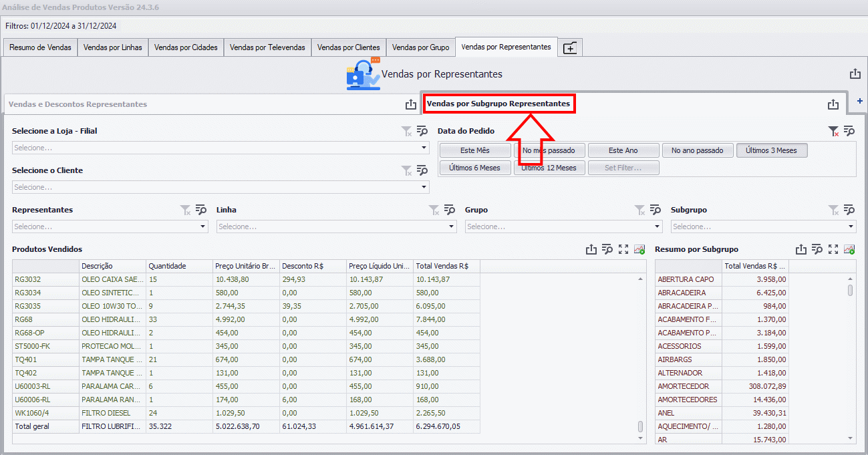Viewport: 868px width, 455px height.
Task: Toggle the Últimos 6 Meses date filter
Action: (x=475, y=168)
